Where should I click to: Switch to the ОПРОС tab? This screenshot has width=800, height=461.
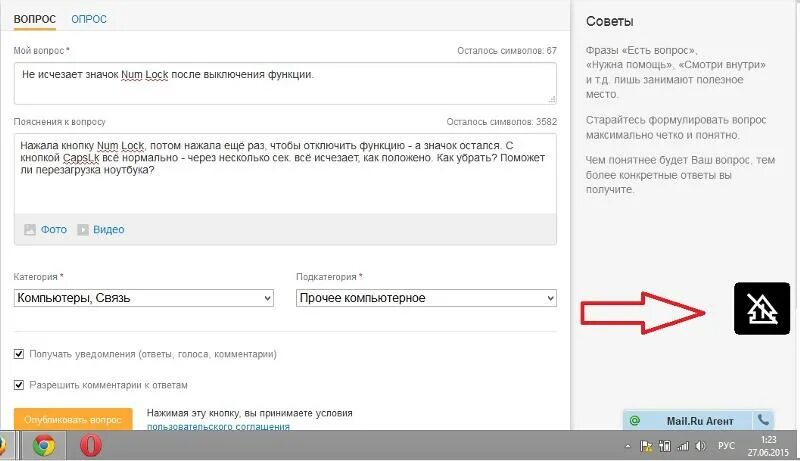[x=89, y=19]
